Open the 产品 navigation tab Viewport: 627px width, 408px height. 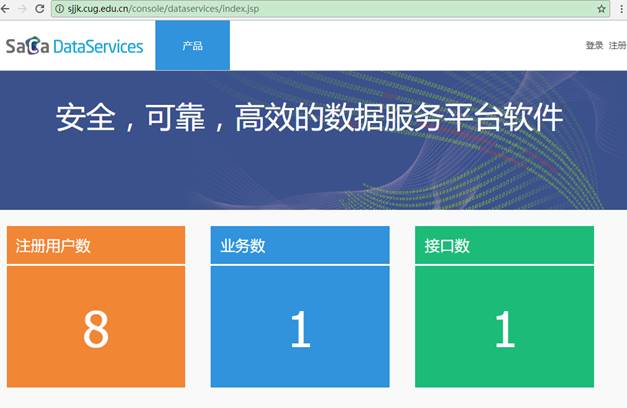point(192,46)
